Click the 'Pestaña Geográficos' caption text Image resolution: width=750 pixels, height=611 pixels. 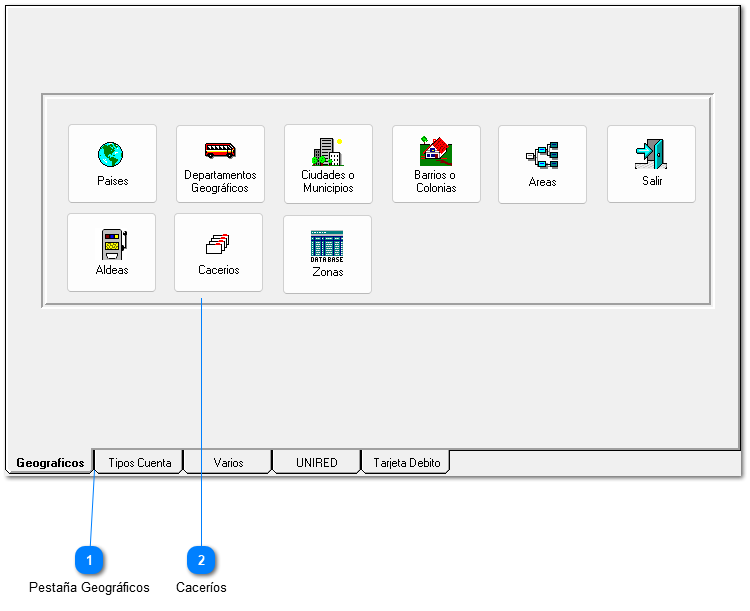tap(89, 588)
